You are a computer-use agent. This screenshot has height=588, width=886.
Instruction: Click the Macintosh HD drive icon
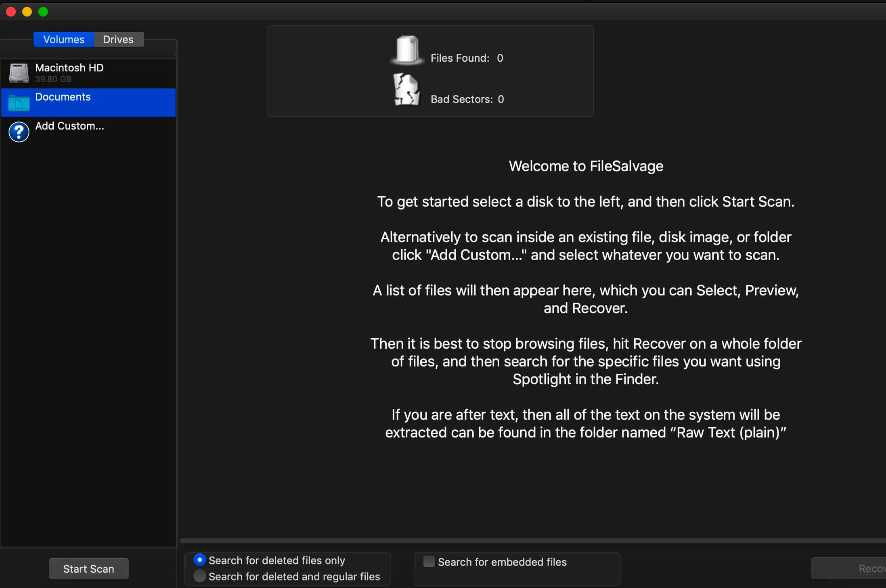pyautogui.click(x=19, y=73)
